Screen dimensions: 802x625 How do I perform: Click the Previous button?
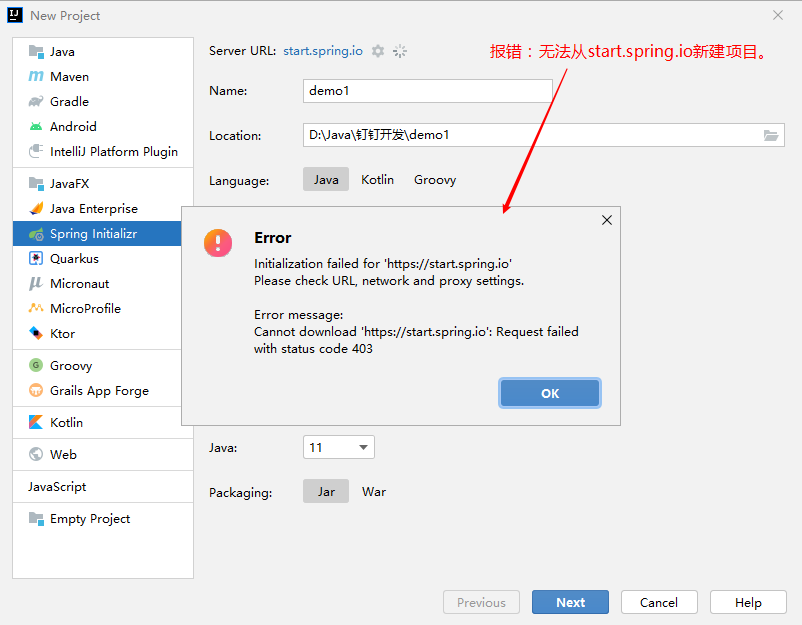pos(481,602)
